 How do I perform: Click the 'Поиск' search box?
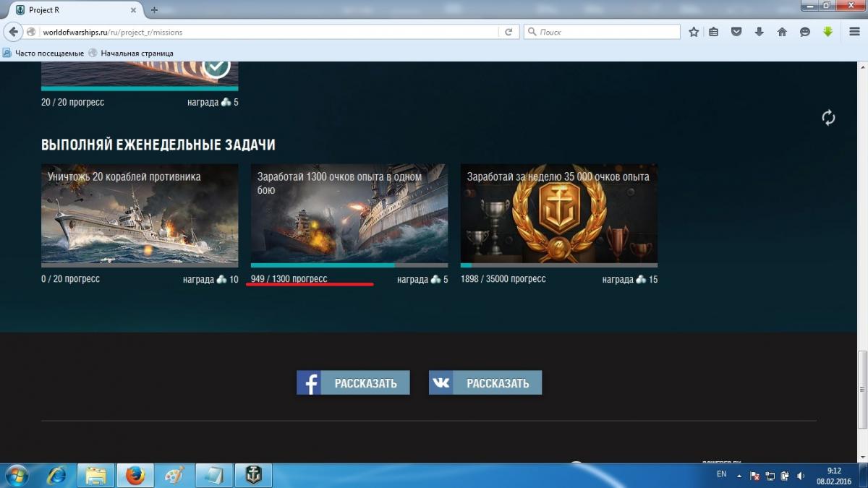(x=602, y=32)
